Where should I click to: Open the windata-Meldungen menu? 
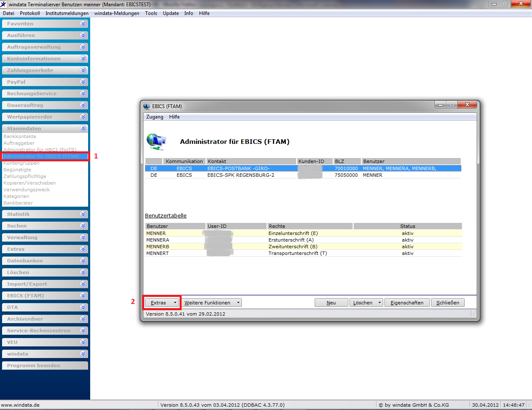click(x=117, y=13)
